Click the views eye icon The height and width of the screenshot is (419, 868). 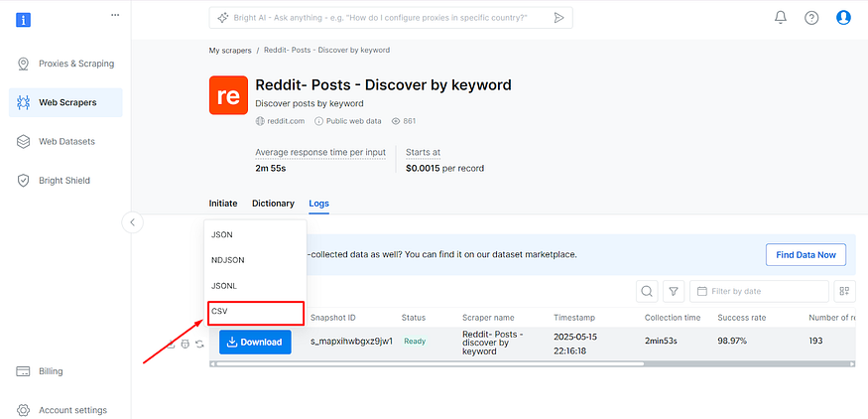point(396,121)
